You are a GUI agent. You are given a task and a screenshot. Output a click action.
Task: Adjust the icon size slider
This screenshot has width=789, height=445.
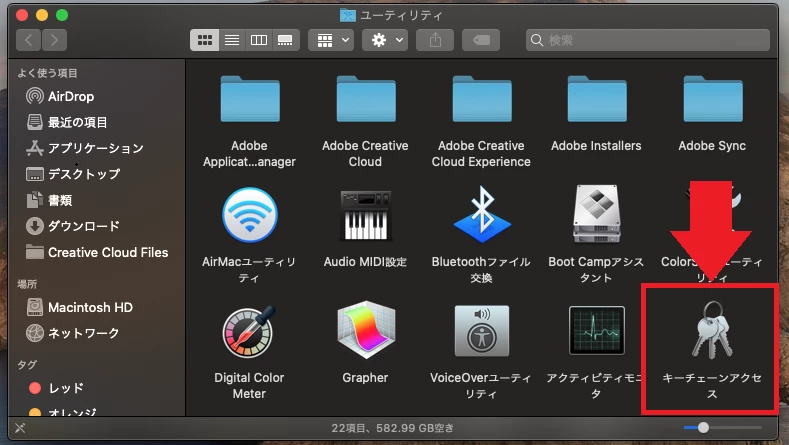[703, 428]
